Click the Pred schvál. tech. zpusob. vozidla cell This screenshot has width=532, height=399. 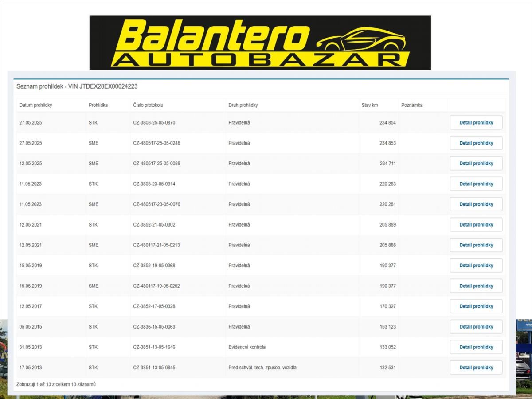click(x=262, y=367)
